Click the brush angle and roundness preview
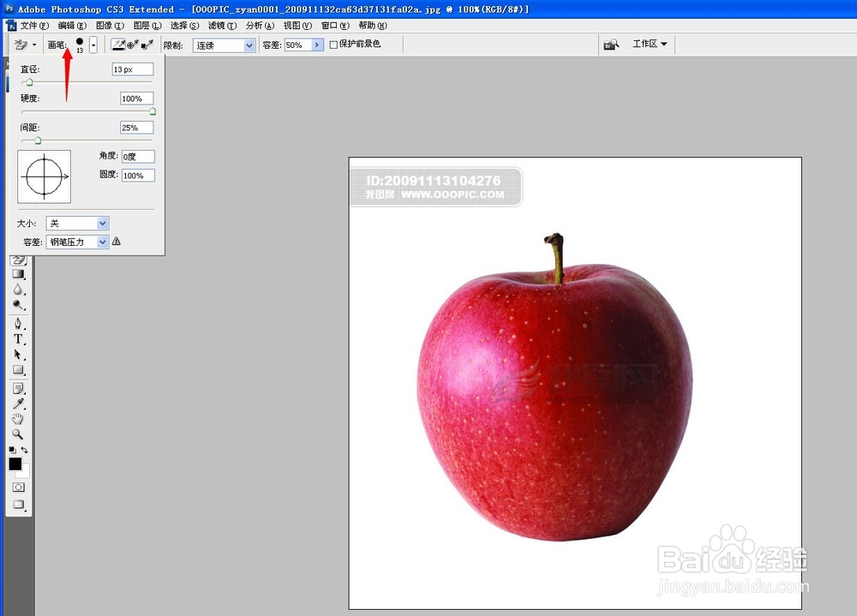The width and height of the screenshot is (857, 616). click(45, 176)
